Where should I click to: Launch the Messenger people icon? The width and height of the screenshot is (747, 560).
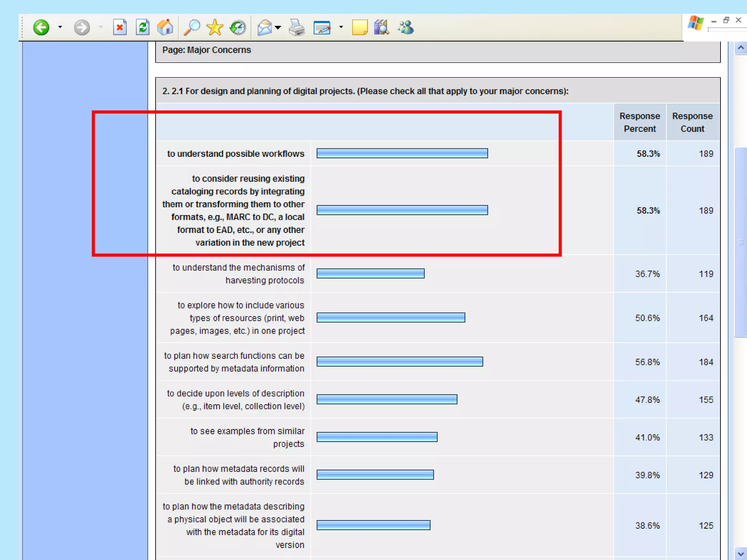[x=406, y=27]
